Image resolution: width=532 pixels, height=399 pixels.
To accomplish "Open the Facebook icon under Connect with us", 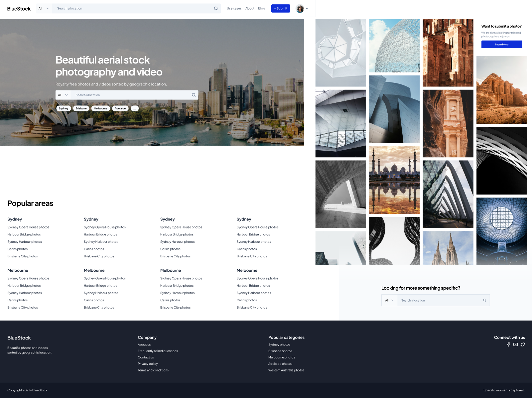I will click(x=508, y=345).
